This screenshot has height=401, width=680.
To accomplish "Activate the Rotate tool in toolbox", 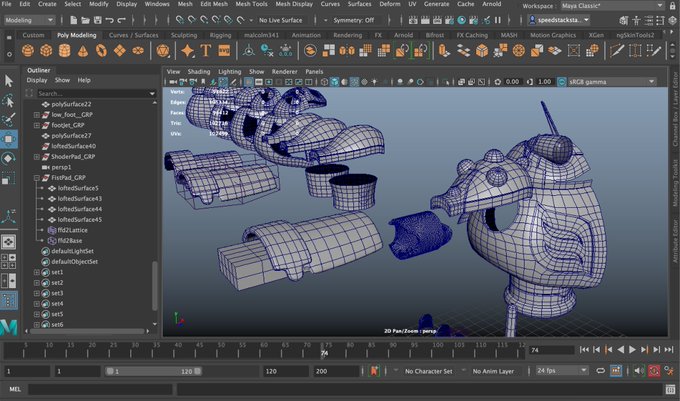I will 9,159.
